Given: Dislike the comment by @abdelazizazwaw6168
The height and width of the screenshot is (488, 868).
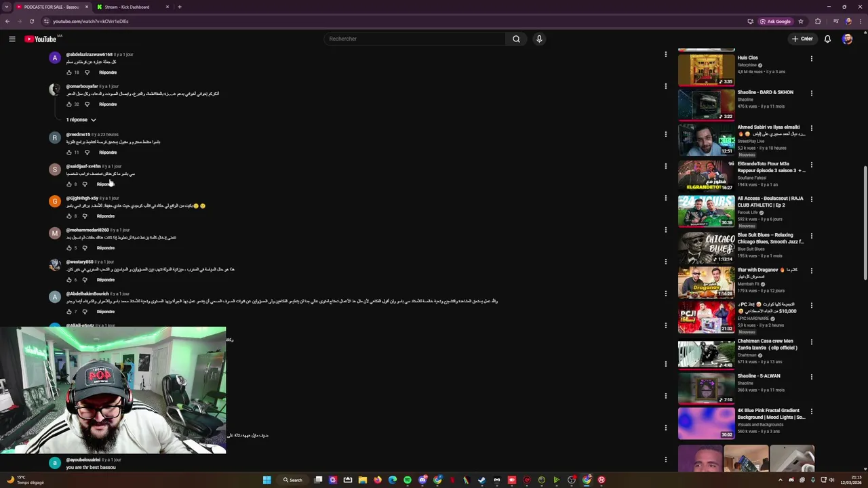Looking at the screenshot, I should click(87, 73).
